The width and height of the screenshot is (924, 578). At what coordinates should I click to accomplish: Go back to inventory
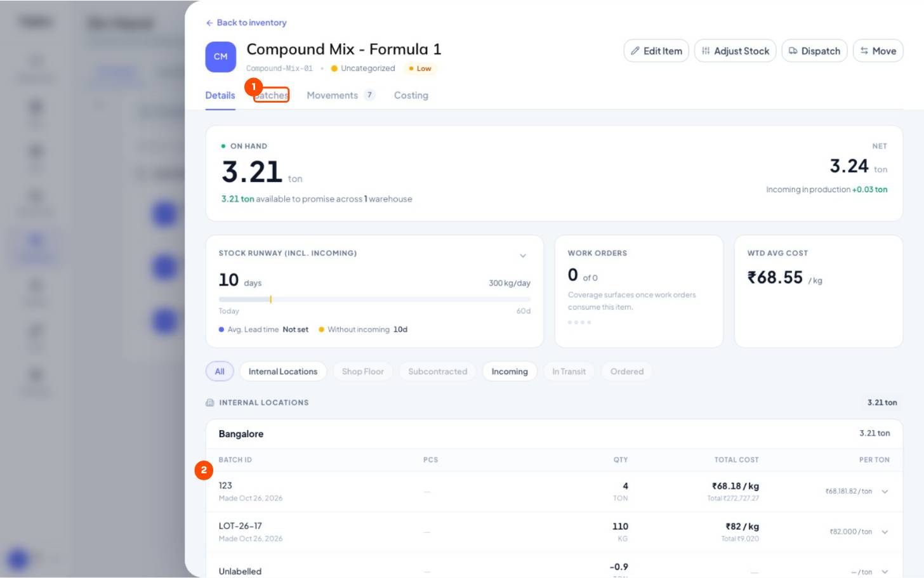(246, 23)
